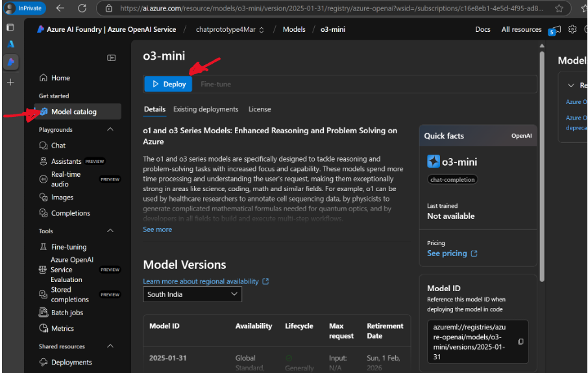Open Real-time audio playground

click(x=79, y=179)
